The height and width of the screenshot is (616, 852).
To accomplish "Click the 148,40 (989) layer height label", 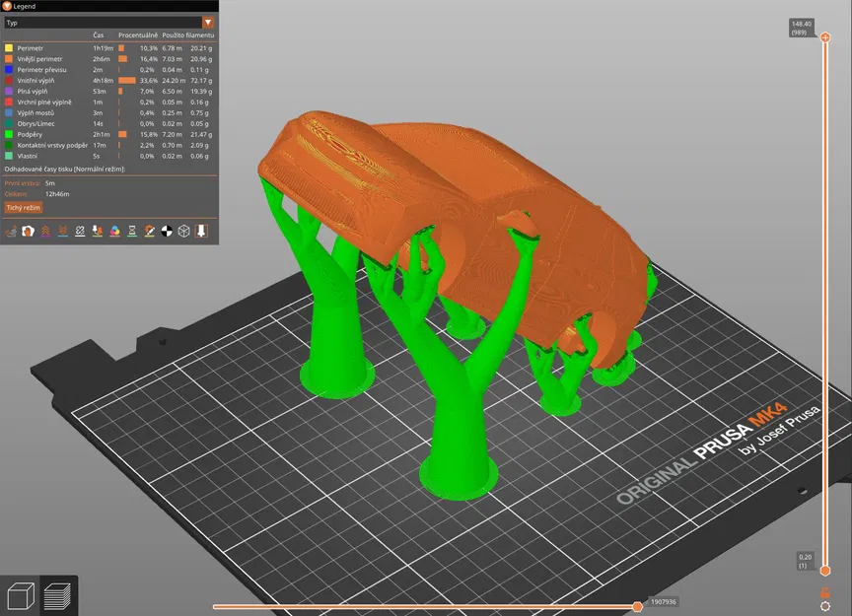I will [802, 29].
